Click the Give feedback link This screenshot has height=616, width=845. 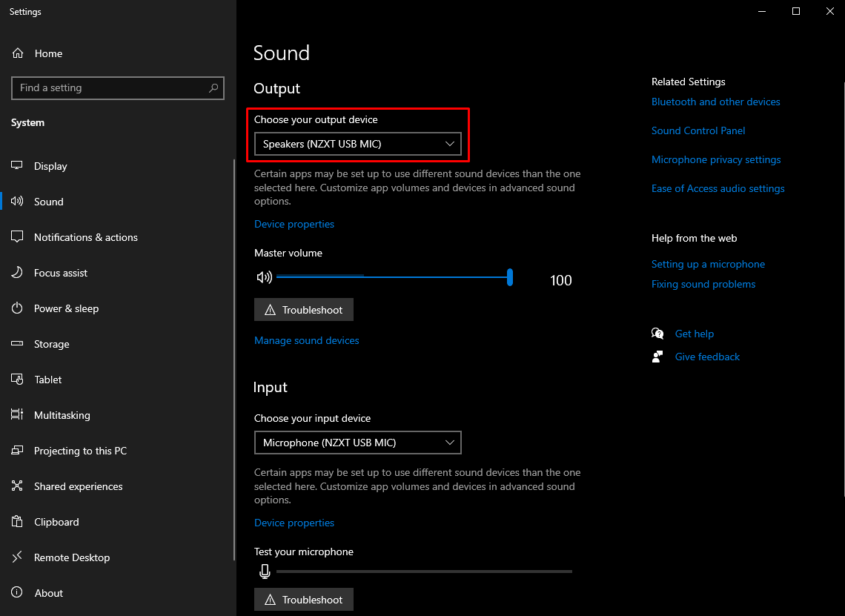pyautogui.click(x=707, y=357)
